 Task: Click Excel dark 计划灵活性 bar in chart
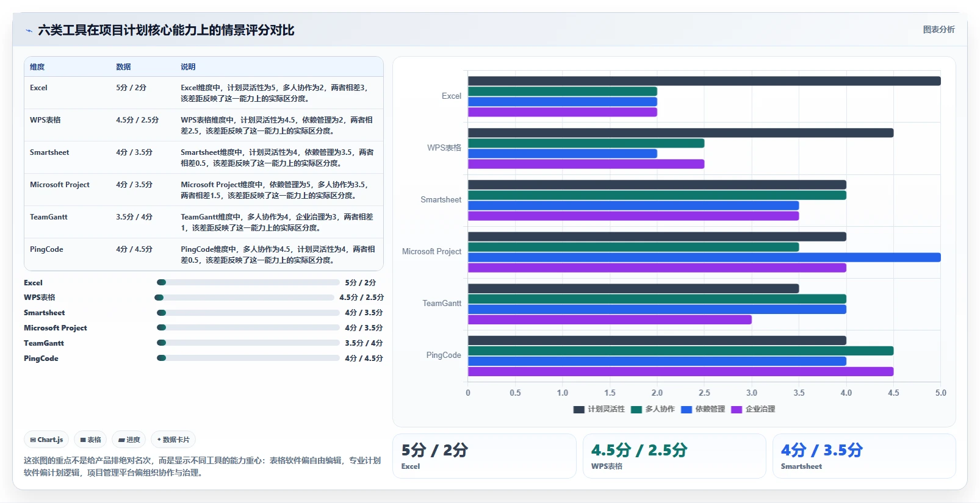pyautogui.click(x=704, y=81)
